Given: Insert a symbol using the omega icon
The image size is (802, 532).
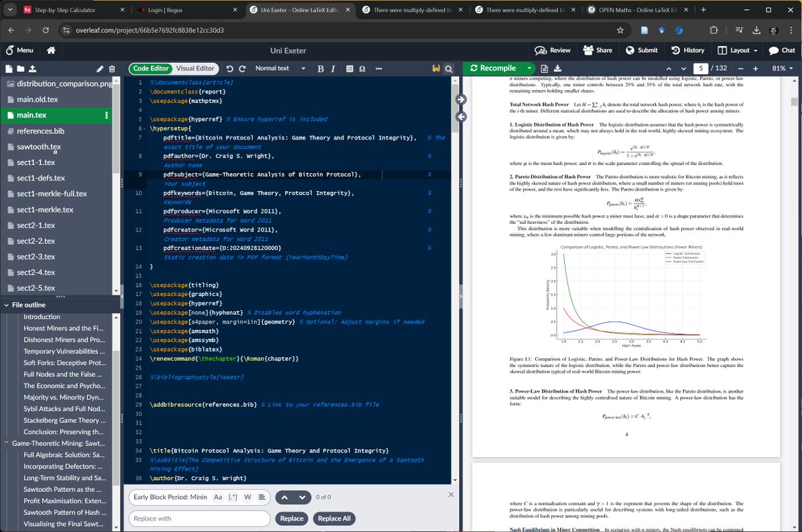Looking at the screenshot, I should (362, 68).
